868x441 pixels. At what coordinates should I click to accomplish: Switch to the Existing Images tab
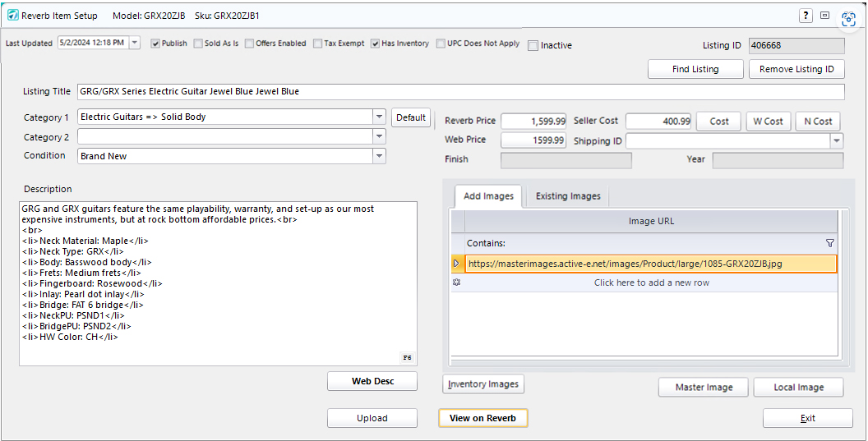(x=568, y=196)
